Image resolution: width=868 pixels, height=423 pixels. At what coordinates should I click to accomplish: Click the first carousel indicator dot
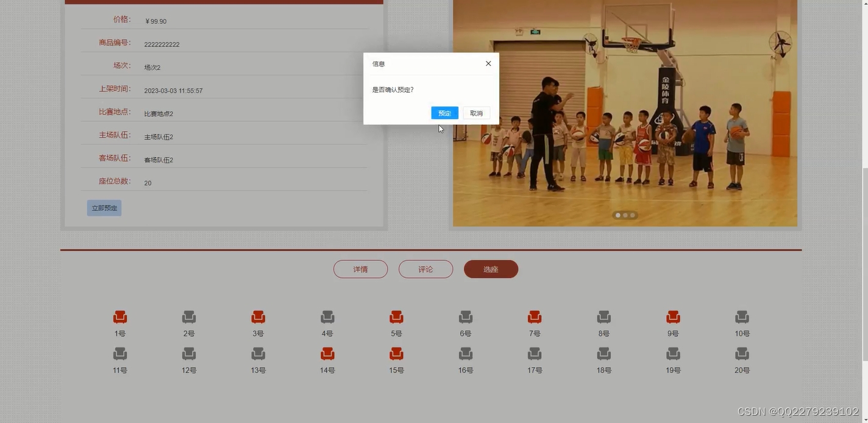[x=617, y=215]
